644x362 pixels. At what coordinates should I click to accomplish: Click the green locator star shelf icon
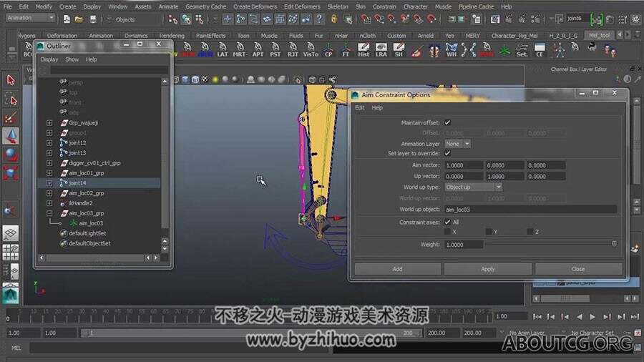tap(504, 49)
